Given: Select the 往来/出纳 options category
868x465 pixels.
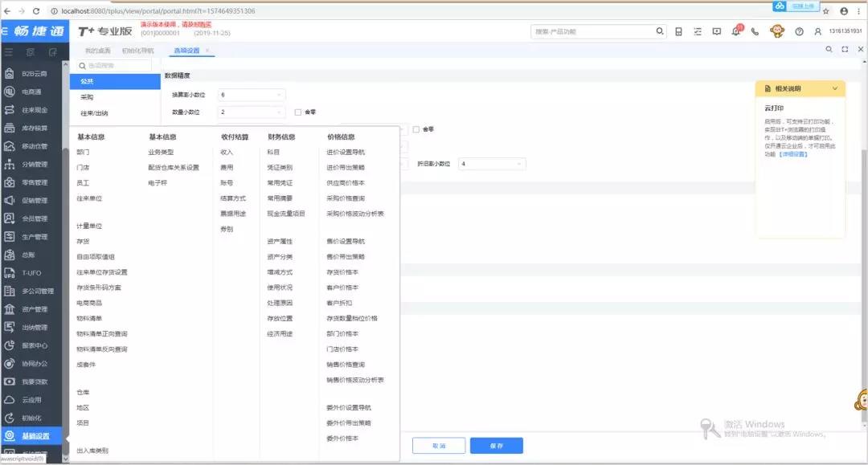Looking at the screenshot, I should click(115, 113).
